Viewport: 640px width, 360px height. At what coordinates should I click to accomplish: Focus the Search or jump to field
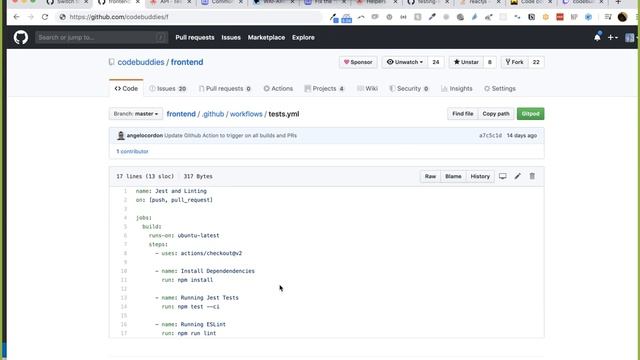[101, 38]
